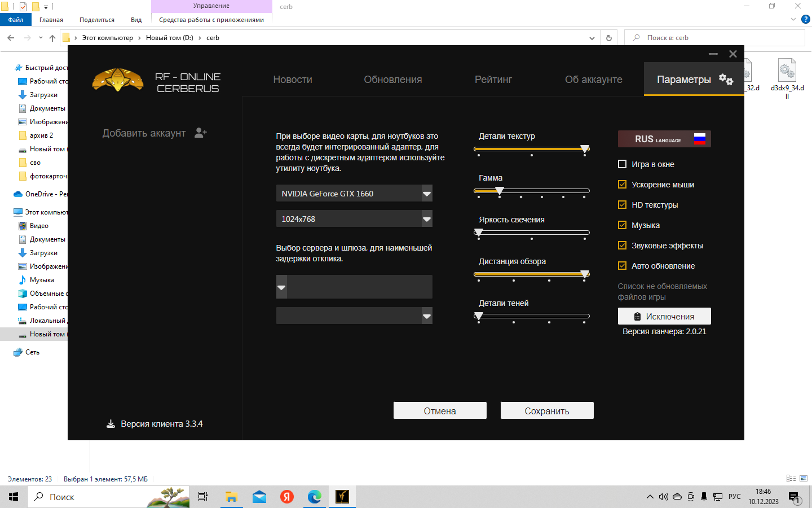Screen dimensions: 812x508
Task: Click Этот компьютер in the address breadcrumb
Action: coord(108,38)
